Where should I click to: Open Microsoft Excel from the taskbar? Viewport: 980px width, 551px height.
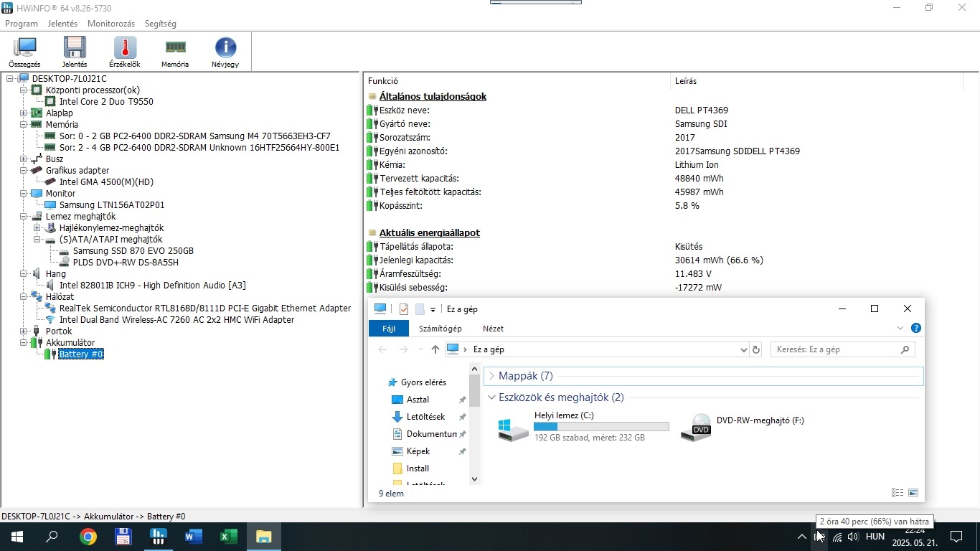228,537
